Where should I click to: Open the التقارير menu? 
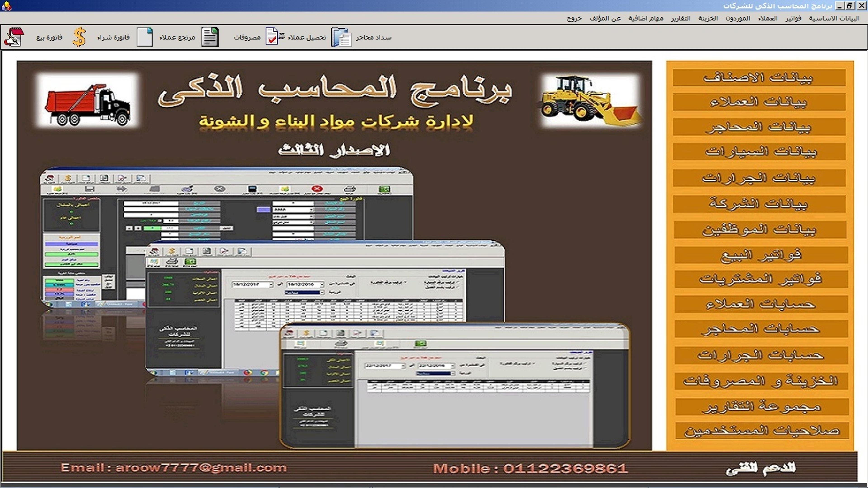[680, 18]
